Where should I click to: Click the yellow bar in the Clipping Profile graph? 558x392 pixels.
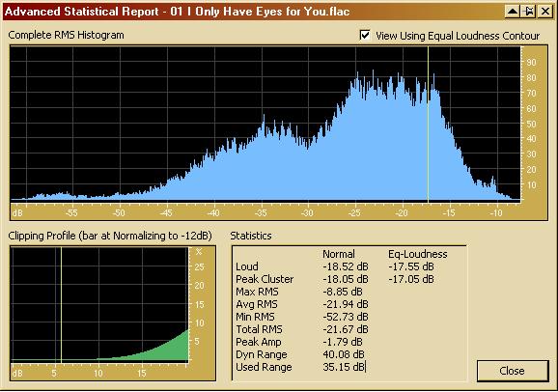61,304
